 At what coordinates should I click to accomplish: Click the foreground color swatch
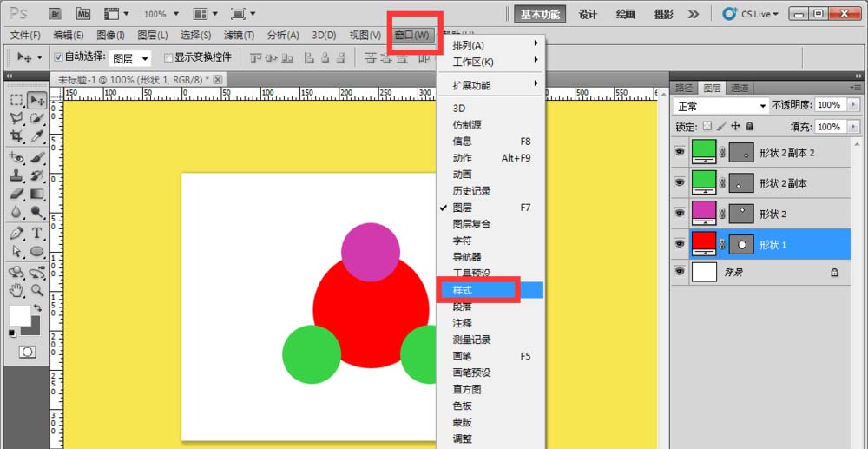19,315
